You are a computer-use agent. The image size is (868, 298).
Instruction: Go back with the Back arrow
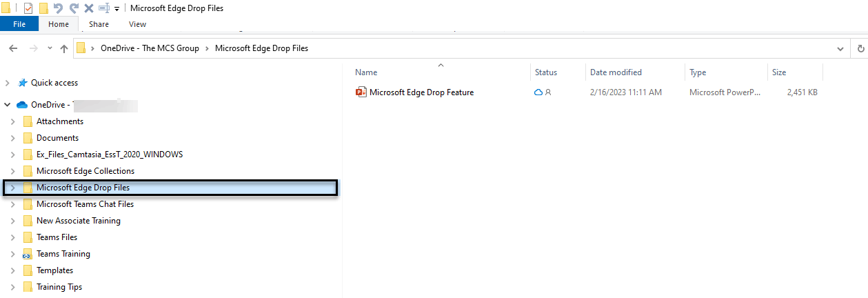coord(13,48)
